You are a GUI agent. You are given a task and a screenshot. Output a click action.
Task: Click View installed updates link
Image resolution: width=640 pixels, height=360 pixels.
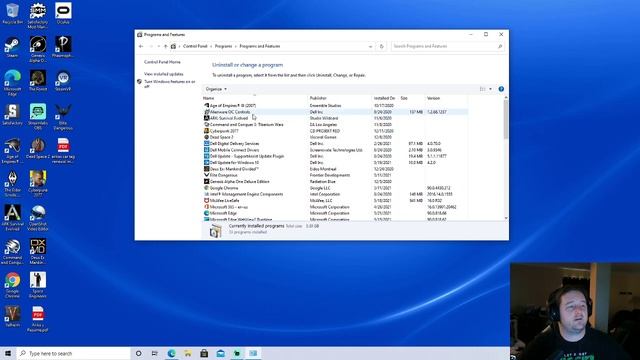click(163, 74)
